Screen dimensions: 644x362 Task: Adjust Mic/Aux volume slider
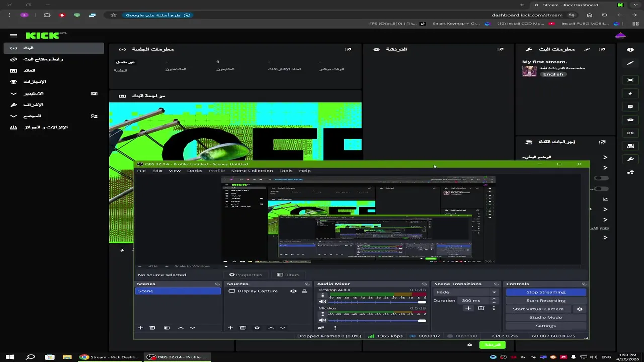(x=377, y=321)
